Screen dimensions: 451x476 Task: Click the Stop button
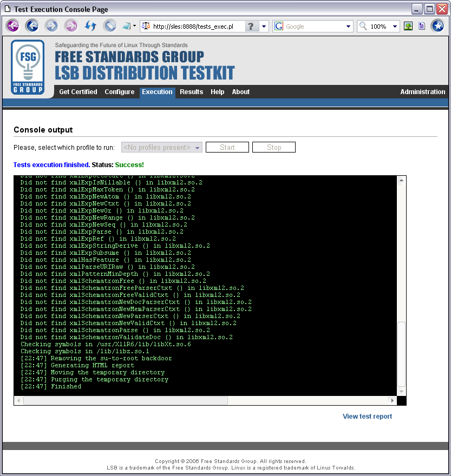click(274, 147)
